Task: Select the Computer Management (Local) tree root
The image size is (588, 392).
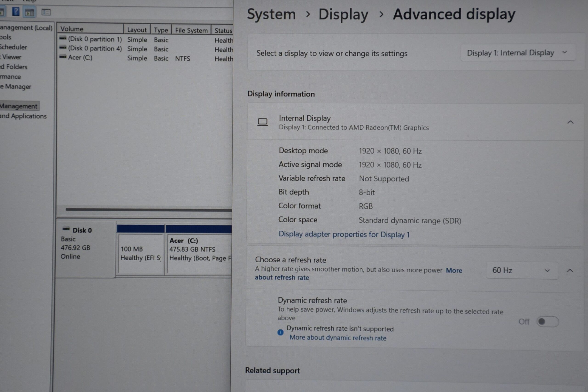Action: pyautogui.click(x=26, y=28)
